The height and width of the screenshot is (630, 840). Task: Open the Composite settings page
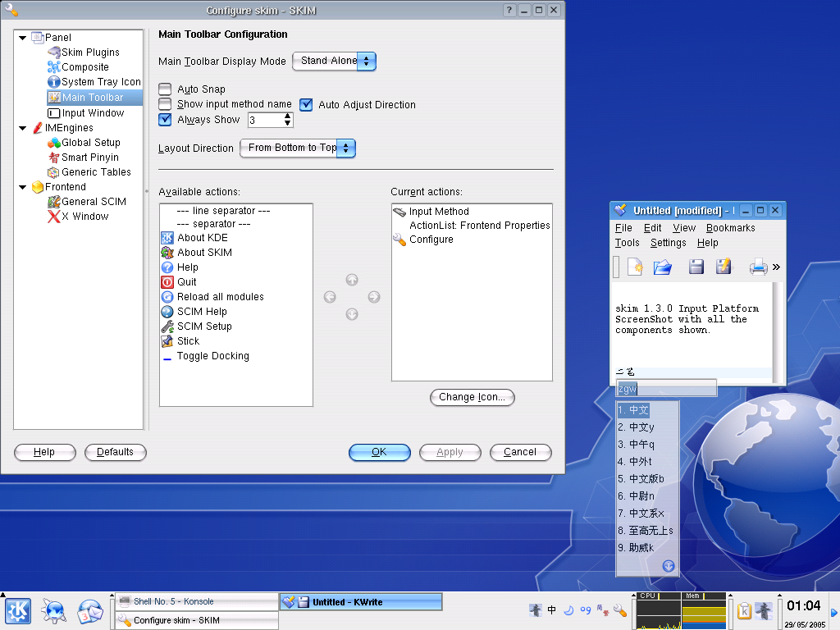78,67
